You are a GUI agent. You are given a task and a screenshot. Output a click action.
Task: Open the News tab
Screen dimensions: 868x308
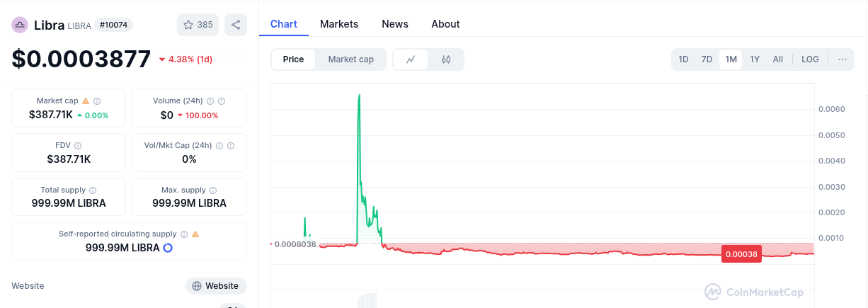395,24
